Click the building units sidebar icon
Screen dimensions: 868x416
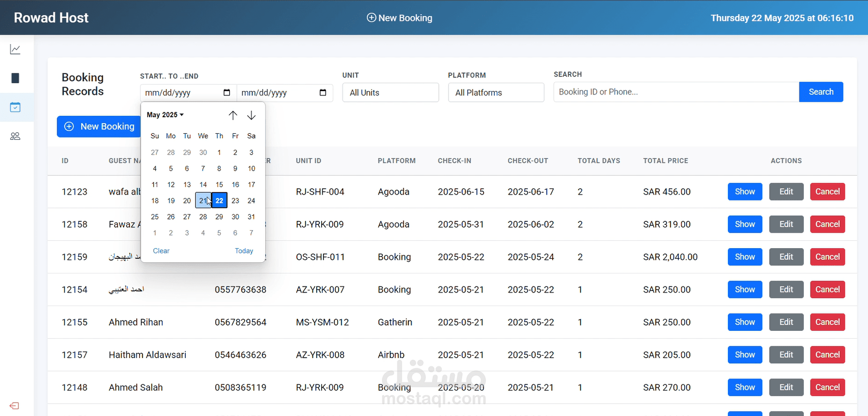click(x=15, y=78)
